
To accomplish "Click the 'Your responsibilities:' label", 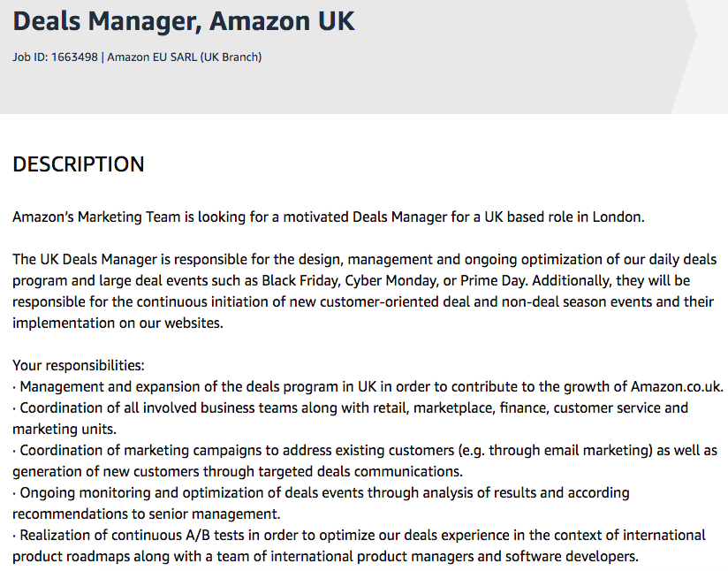I will [x=79, y=365].
